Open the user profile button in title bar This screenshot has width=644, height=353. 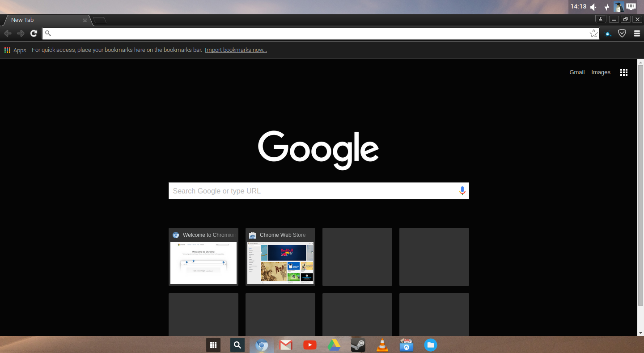(601, 19)
